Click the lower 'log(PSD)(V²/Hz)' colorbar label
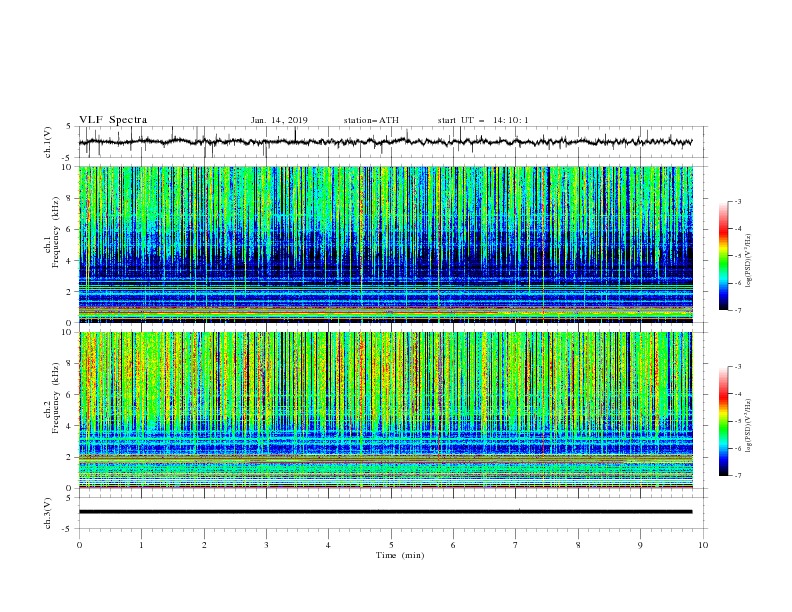Viewport: 792px width, 612px height. 748,426
